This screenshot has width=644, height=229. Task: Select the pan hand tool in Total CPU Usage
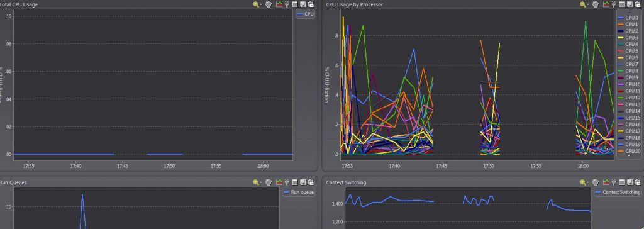(x=268, y=4)
